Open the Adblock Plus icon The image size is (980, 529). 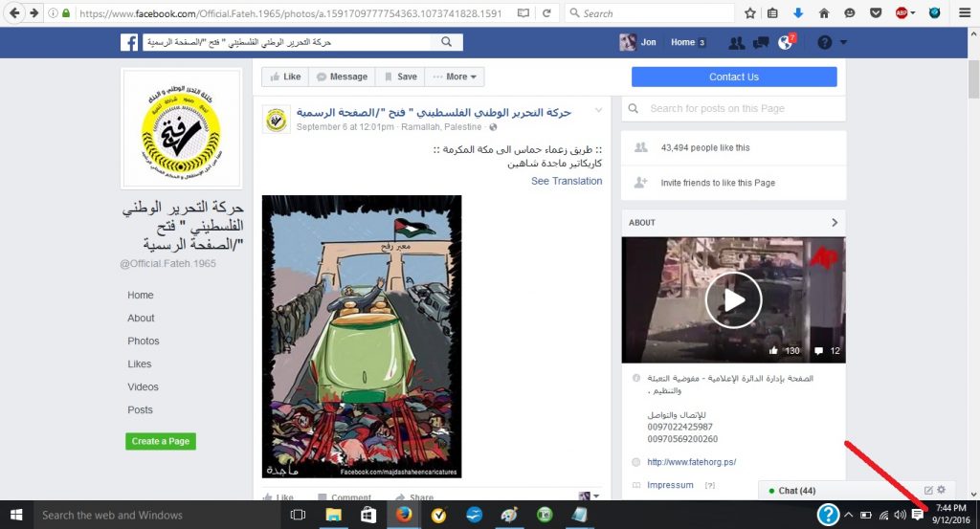click(902, 13)
